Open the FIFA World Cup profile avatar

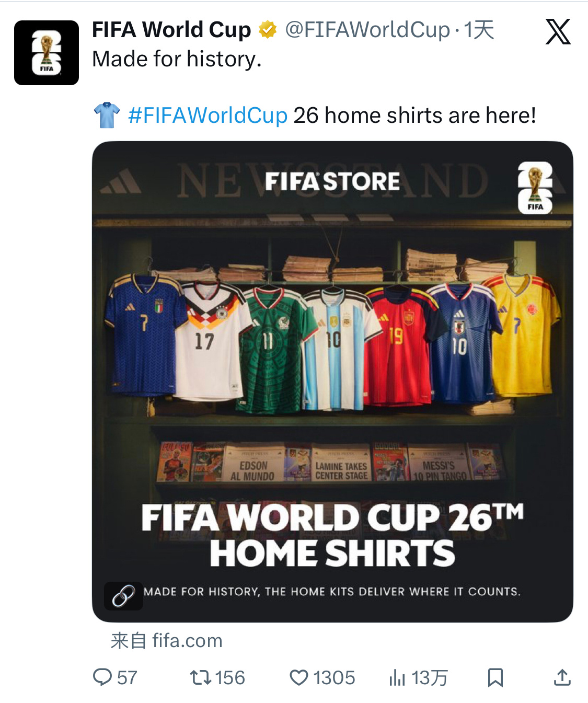point(47,53)
